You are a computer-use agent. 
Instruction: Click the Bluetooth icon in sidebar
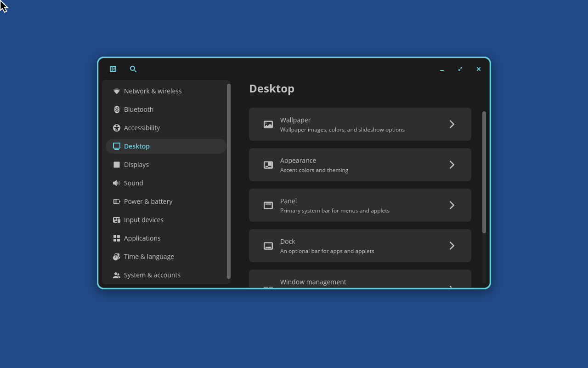click(117, 109)
